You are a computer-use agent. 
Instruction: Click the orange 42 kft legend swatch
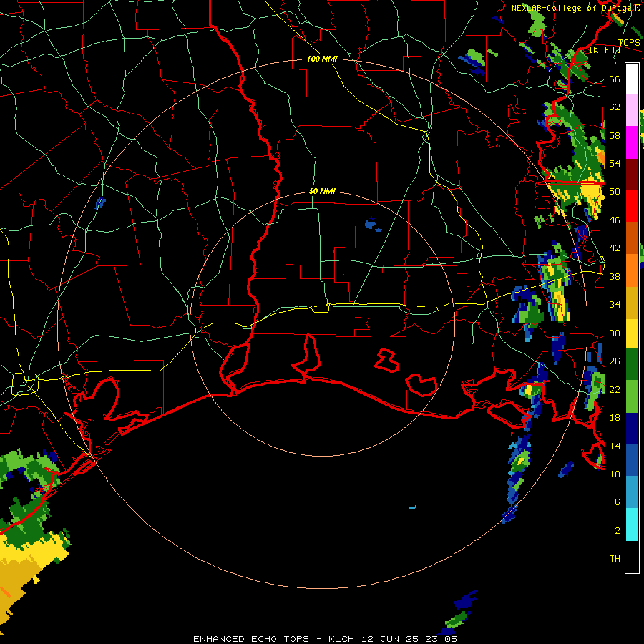[x=632, y=238]
